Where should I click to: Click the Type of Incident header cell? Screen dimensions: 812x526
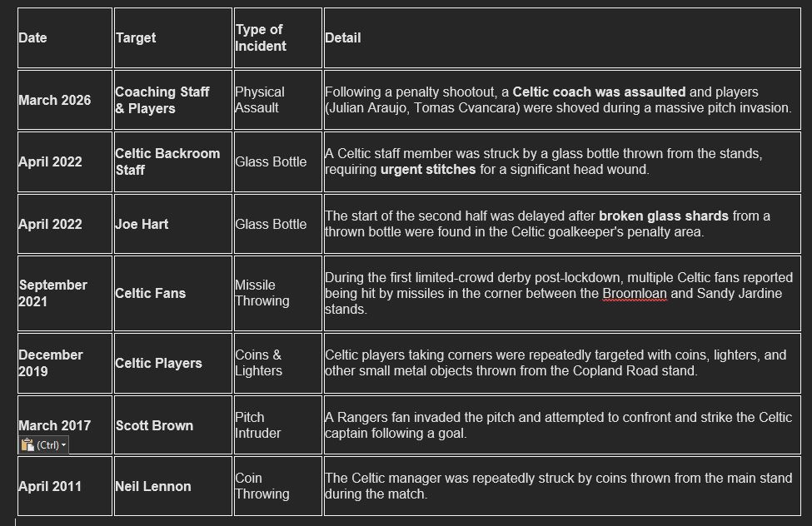pyautogui.click(x=278, y=37)
